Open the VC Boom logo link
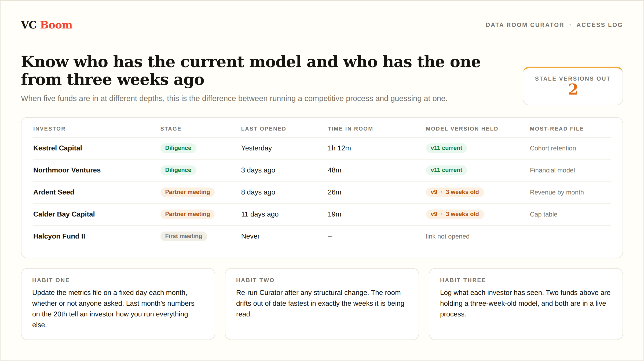644x361 pixels. 47,25
